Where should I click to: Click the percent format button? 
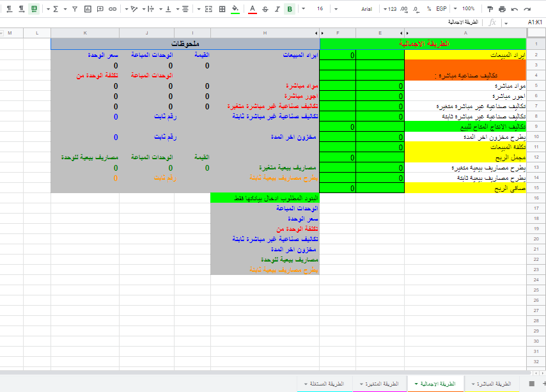pyautogui.click(x=428, y=9)
